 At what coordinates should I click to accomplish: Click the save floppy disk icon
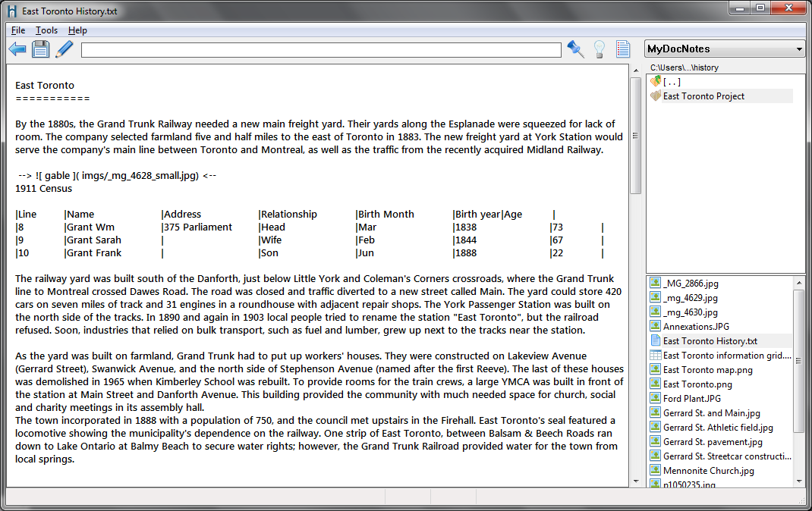(40, 49)
